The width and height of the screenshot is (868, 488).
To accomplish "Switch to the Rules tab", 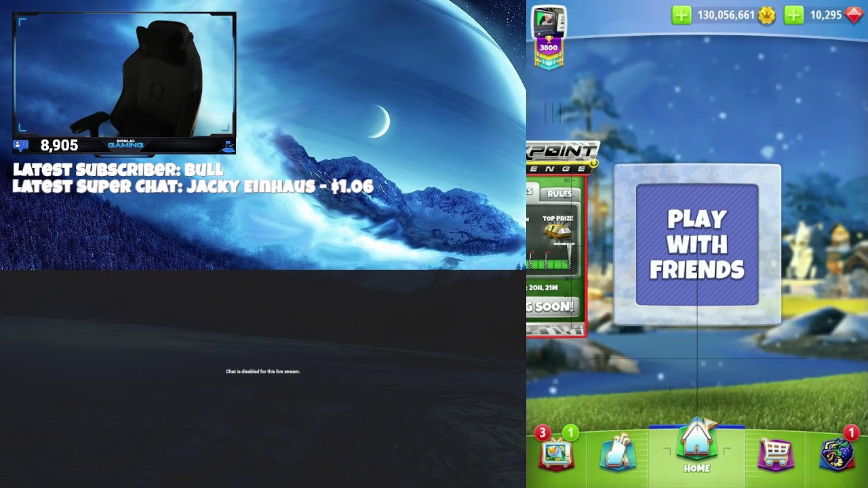I will tap(559, 194).
